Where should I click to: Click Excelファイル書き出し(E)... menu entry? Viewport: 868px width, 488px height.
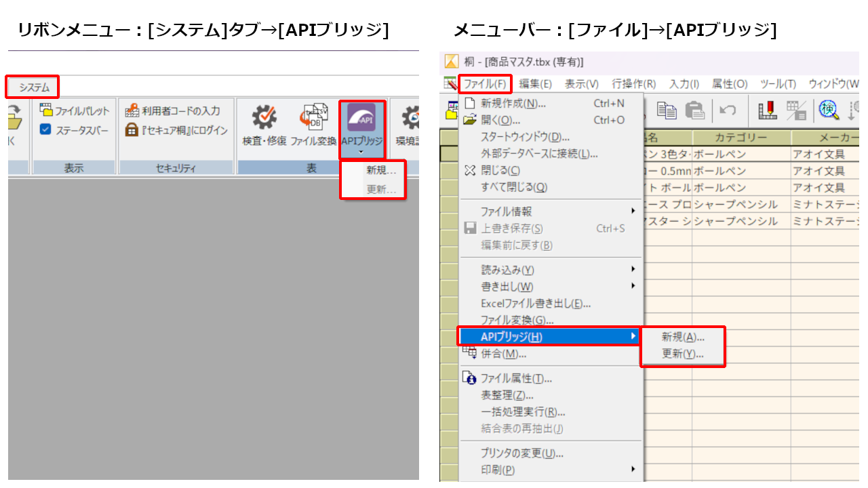point(536,303)
